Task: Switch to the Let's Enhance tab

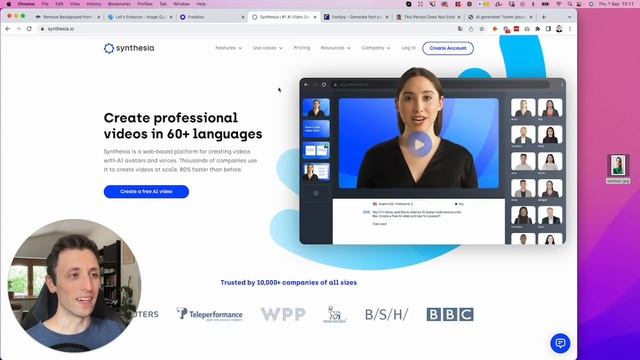Action: (x=140, y=17)
